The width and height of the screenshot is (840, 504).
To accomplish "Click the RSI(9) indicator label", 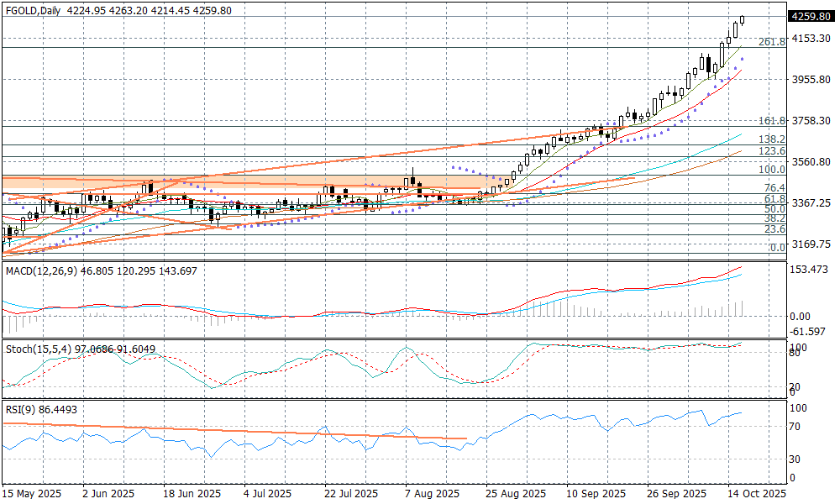I will (21, 410).
